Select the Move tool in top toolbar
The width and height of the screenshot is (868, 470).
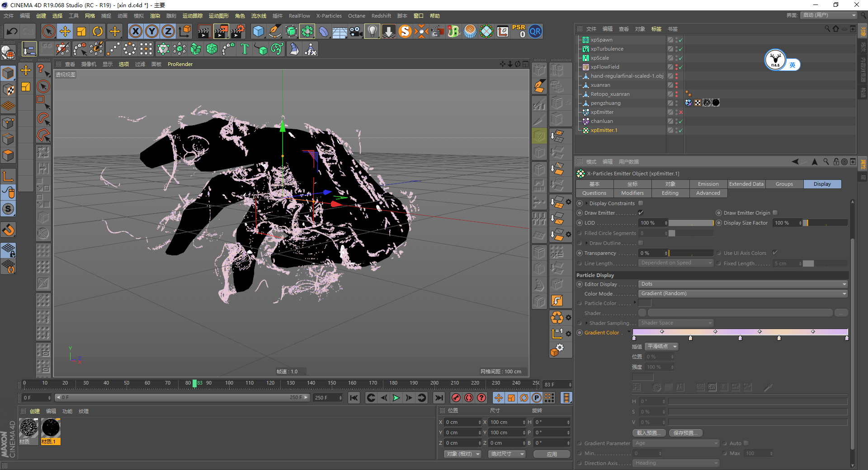[65, 31]
